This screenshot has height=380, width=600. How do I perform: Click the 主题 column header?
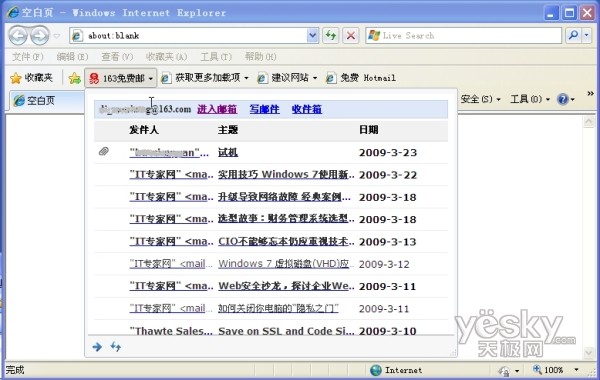click(x=228, y=130)
